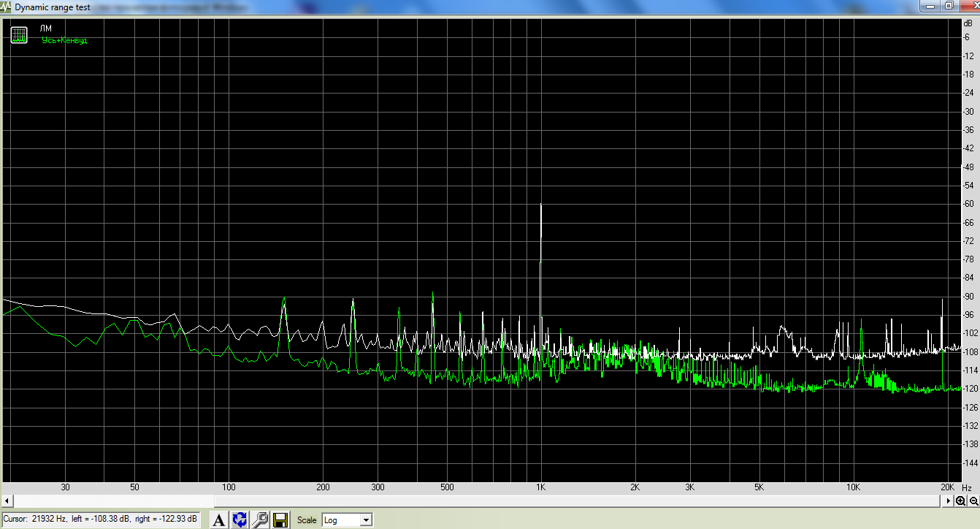Click the antialiasing 'A' toolbar button
Screen dimensions: 980x529
click(218, 520)
